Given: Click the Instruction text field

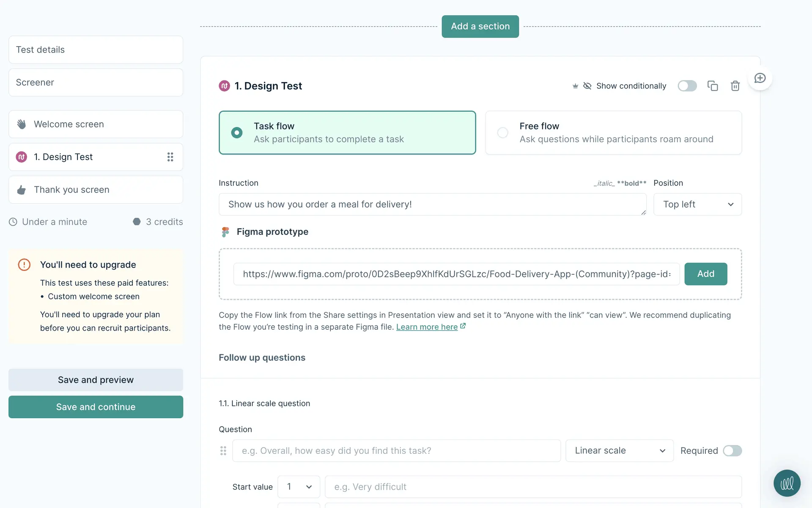Looking at the screenshot, I should (431, 204).
